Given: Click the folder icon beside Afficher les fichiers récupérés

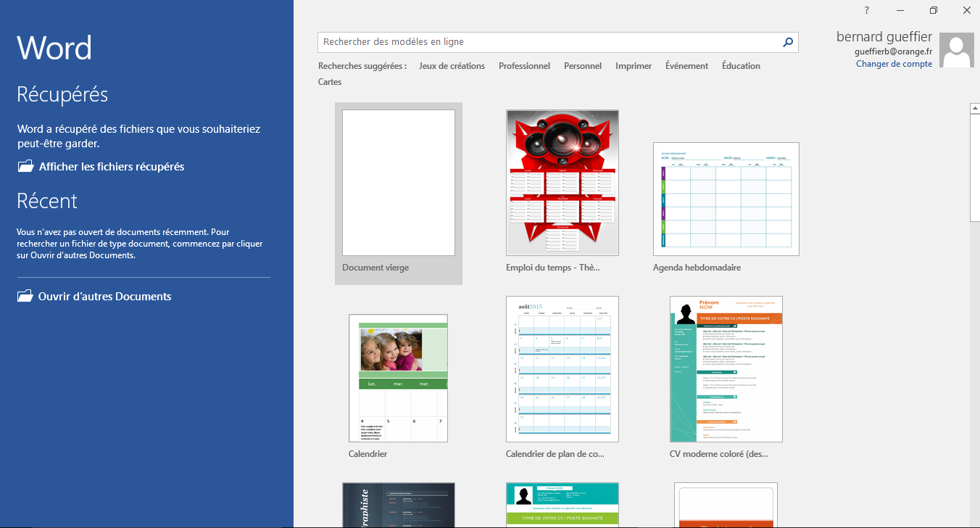Looking at the screenshot, I should [x=26, y=167].
